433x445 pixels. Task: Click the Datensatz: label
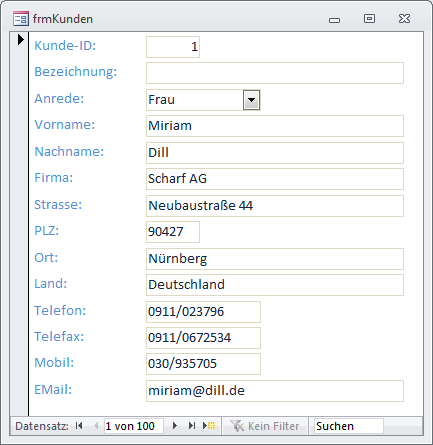pyautogui.click(x=42, y=426)
